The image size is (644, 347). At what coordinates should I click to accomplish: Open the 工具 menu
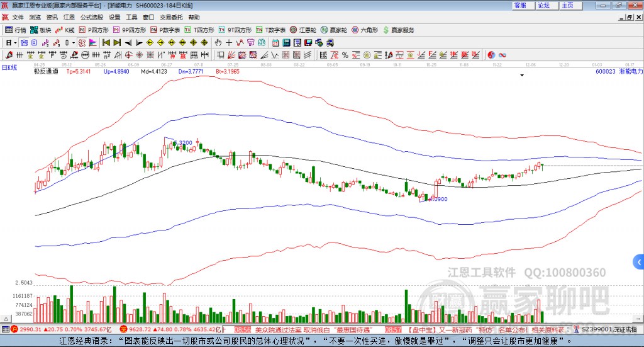131,17
